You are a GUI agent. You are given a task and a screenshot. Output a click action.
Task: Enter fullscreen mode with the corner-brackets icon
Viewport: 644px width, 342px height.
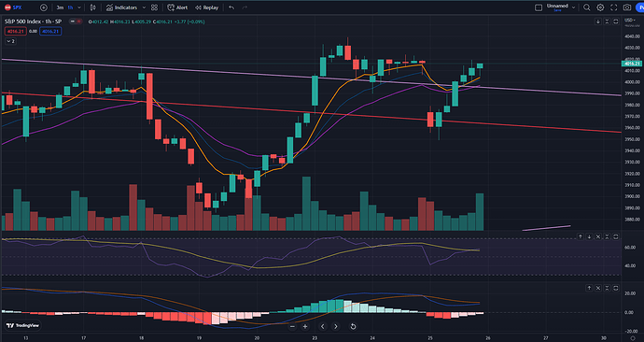[613, 7]
